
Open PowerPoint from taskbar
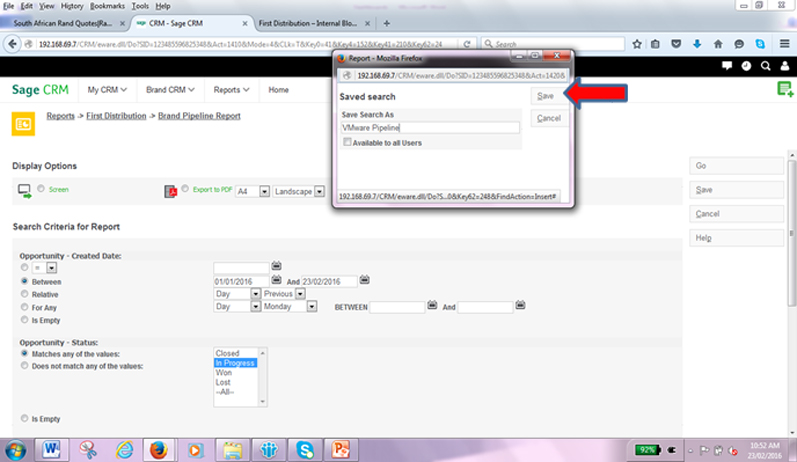click(341, 450)
